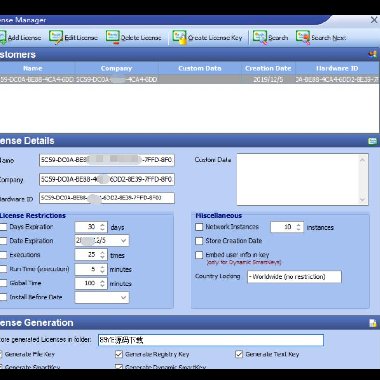Click the network instances spinner arrows

tap(299, 227)
